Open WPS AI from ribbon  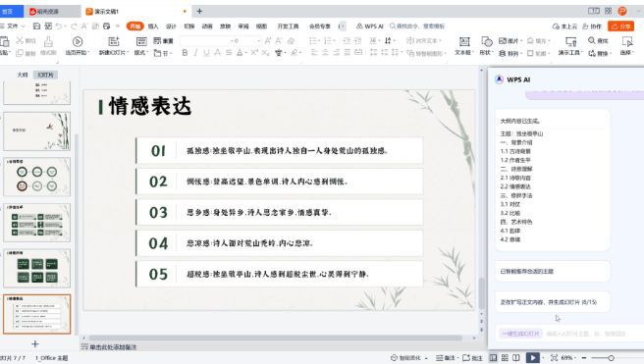click(x=370, y=26)
